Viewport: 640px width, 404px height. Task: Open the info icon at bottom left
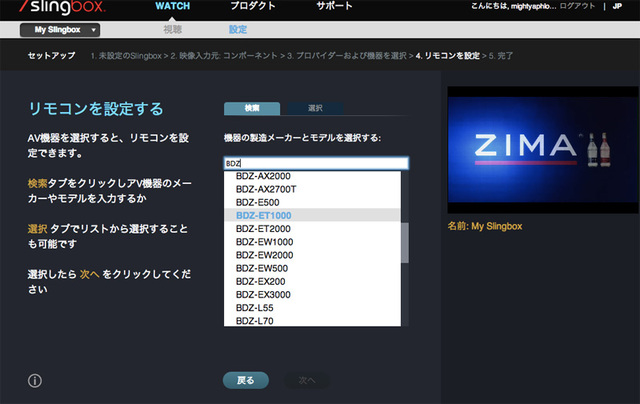(35, 381)
